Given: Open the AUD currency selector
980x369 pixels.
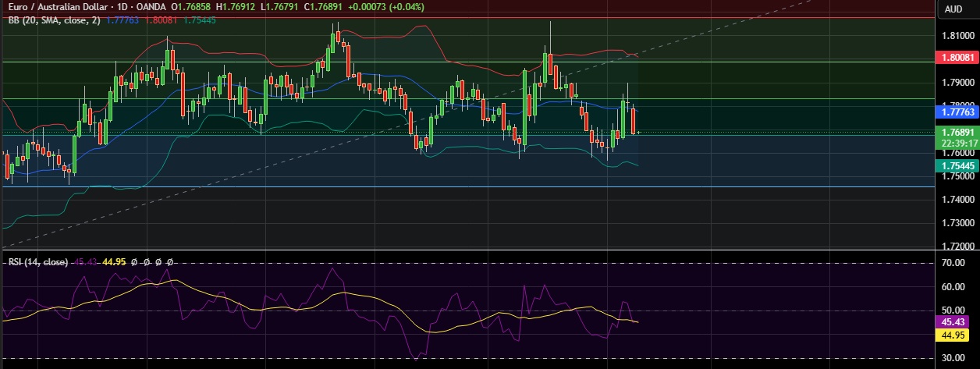Looking at the screenshot, I should pos(953,9).
